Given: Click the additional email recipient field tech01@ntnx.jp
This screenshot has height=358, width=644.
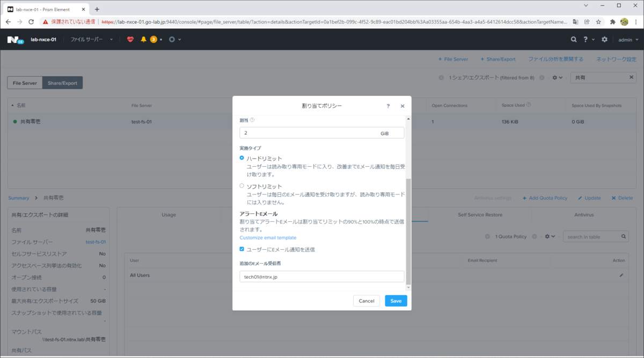Looking at the screenshot, I should [x=321, y=276].
